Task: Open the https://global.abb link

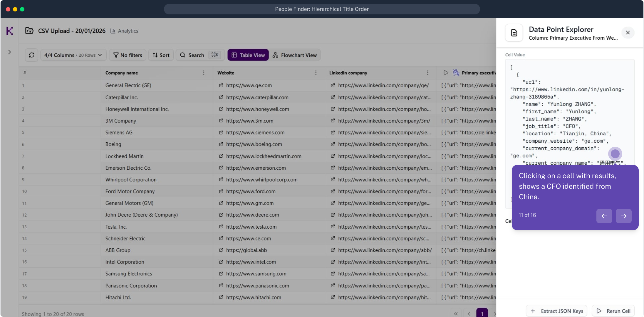Action: pos(246,250)
